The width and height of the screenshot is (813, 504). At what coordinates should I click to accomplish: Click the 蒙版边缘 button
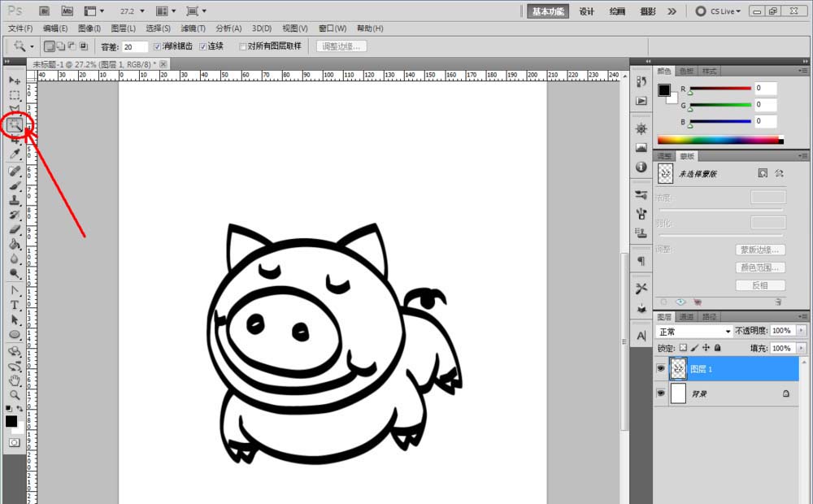click(760, 250)
